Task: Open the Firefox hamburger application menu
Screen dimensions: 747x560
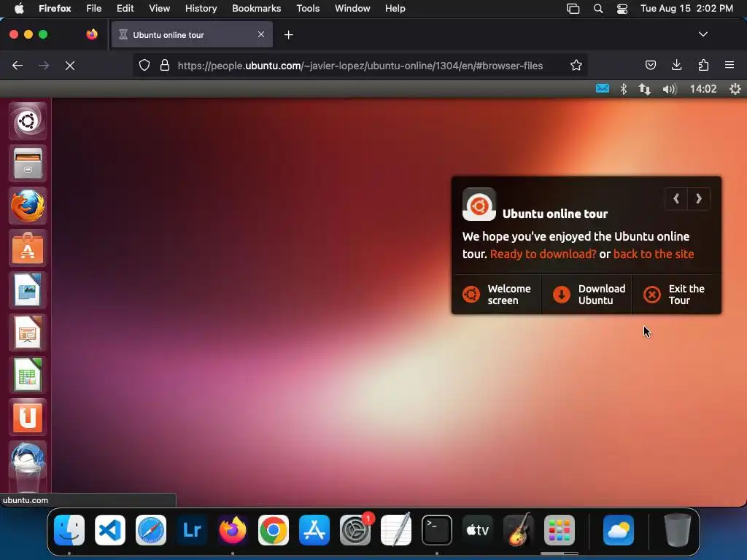Action: coord(729,65)
